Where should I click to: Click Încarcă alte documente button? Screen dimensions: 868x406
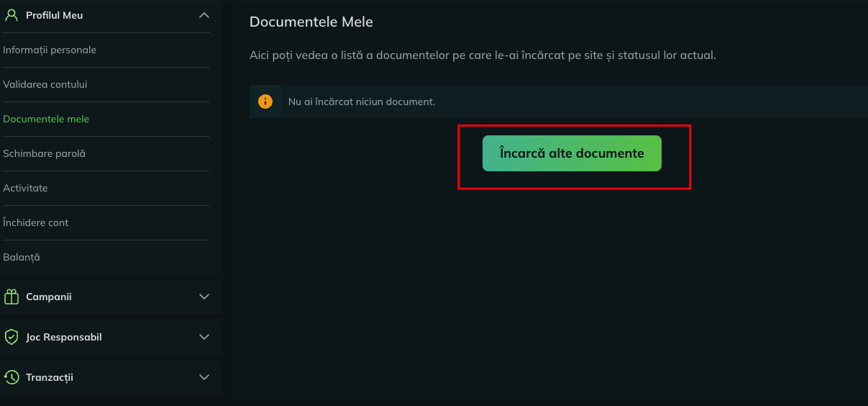pos(572,153)
